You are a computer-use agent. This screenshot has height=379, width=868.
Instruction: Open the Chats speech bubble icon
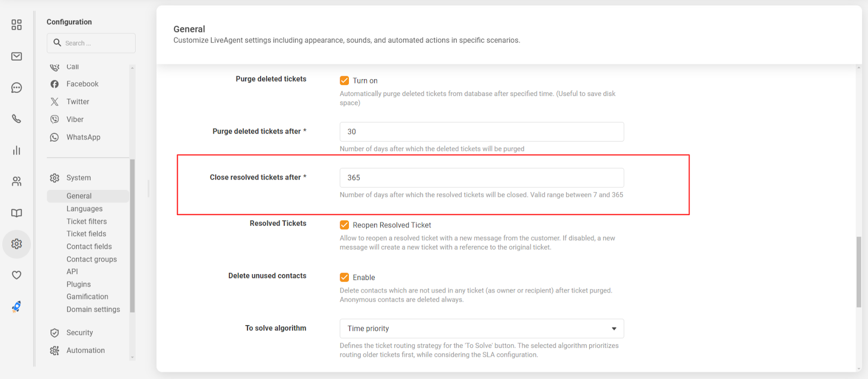click(x=17, y=88)
